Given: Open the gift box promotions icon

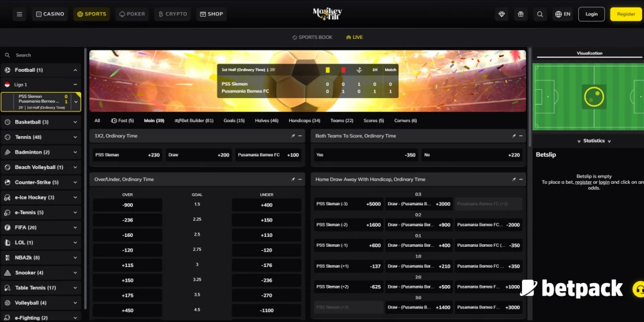Looking at the screenshot, I should click(x=520, y=14).
